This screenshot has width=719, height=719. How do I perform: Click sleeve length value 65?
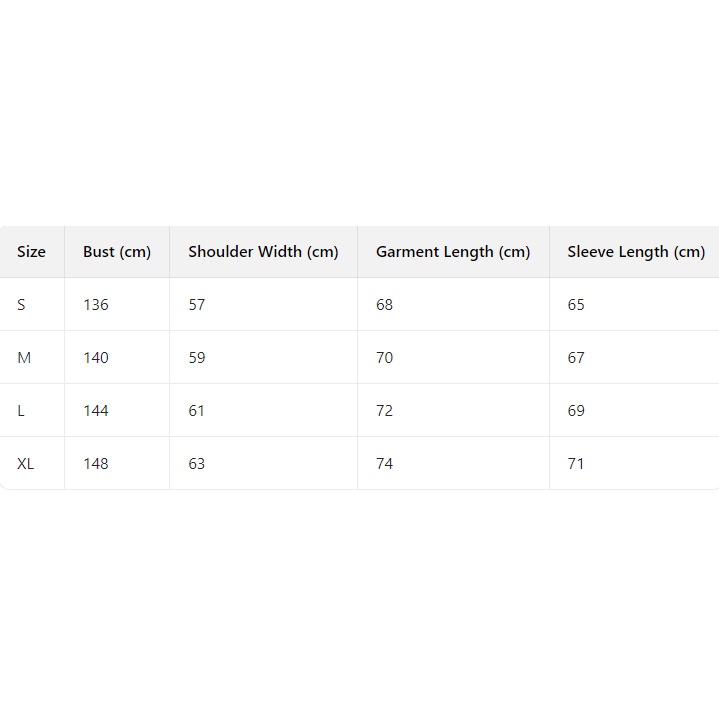pyautogui.click(x=576, y=305)
